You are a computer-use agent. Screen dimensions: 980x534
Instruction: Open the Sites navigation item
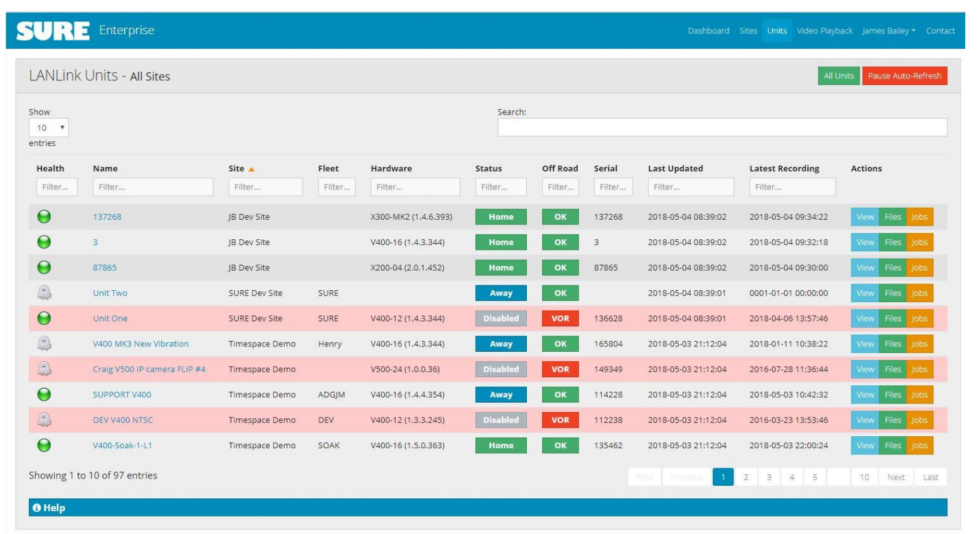point(748,31)
